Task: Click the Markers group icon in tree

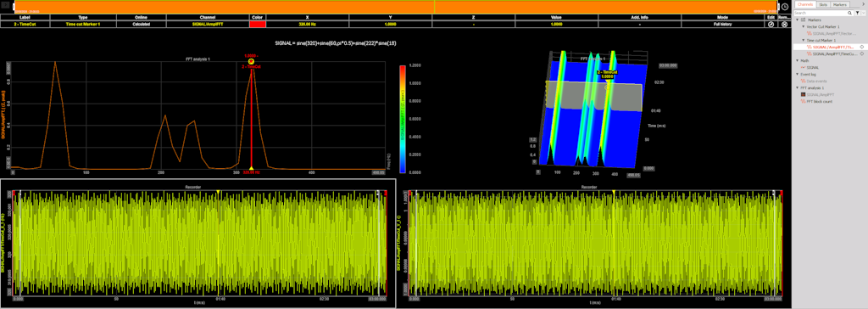Action: point(804,20)
